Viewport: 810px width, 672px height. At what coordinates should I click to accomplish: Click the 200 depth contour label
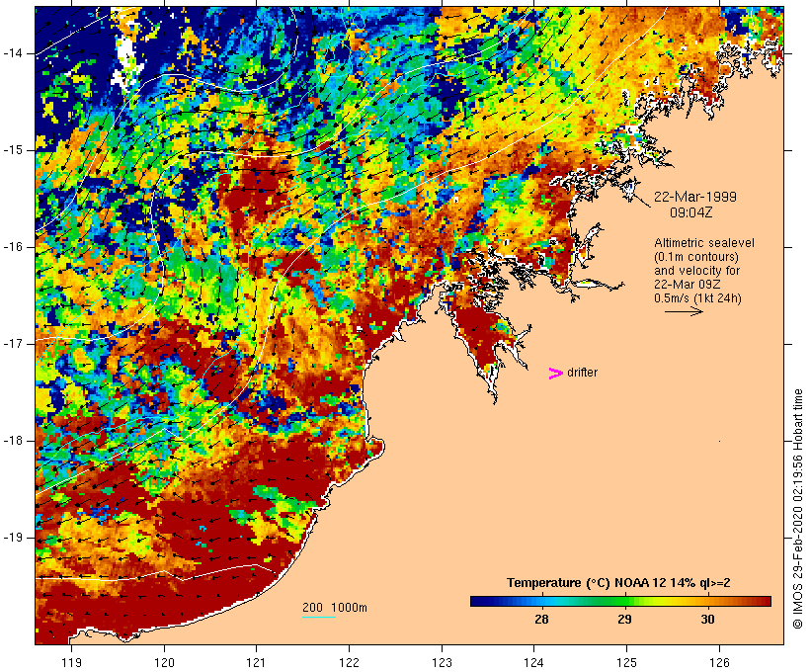click(312, 608)
